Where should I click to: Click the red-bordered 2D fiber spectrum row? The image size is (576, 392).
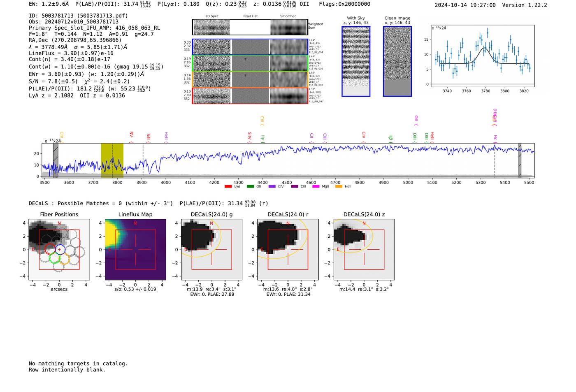(x=250, y=96)
